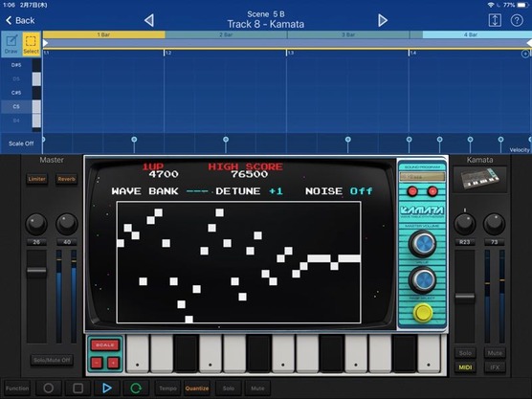Select the 1.2 beat marker on ruler
Viewport: 532px width, 399px height.
click(x=168, y=53)
